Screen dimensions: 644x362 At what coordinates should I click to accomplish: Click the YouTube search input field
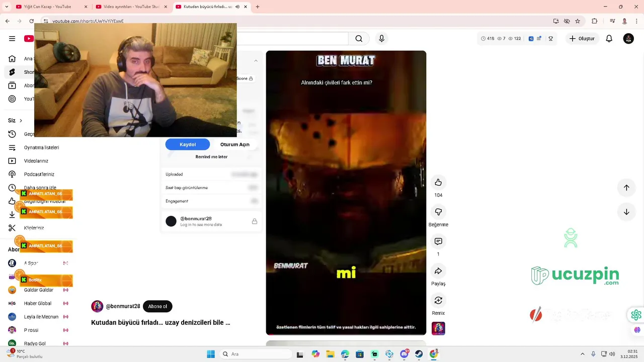(292, 39)
